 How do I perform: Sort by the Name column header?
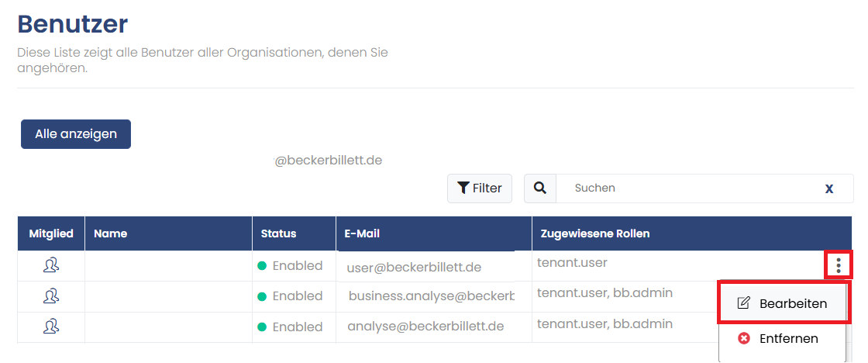[111, 233]
